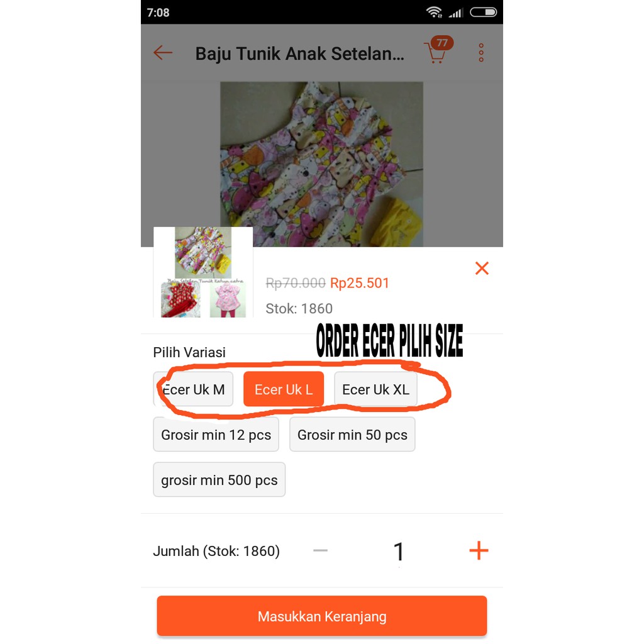Close the variation panel with X

(482, 268)
